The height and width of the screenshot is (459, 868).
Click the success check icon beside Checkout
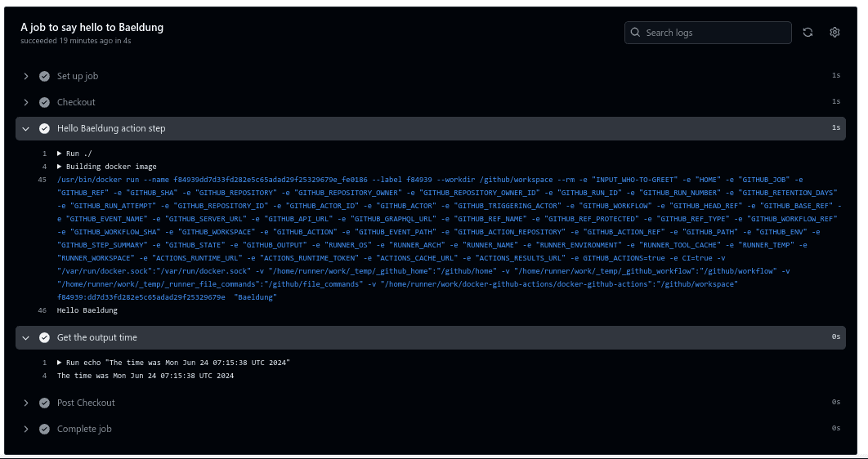pyautogui.click(x=44, y=102)
